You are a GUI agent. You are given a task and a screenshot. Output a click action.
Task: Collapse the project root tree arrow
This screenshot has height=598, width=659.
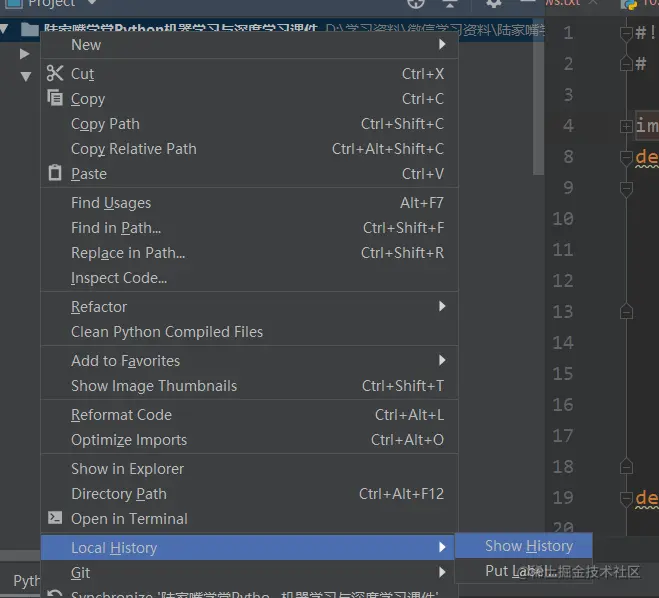tap(5, 29)
